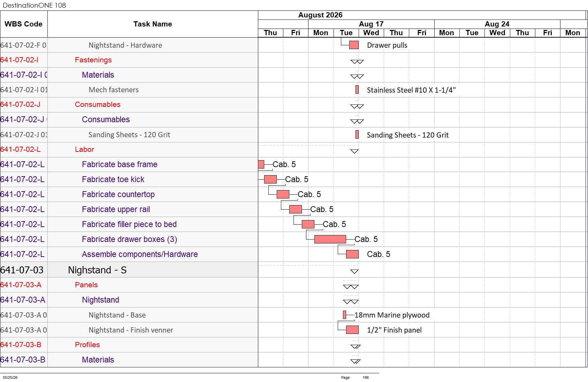
Task: Click the Nighstand - S summary task name
Action: [x=97, y=270]
